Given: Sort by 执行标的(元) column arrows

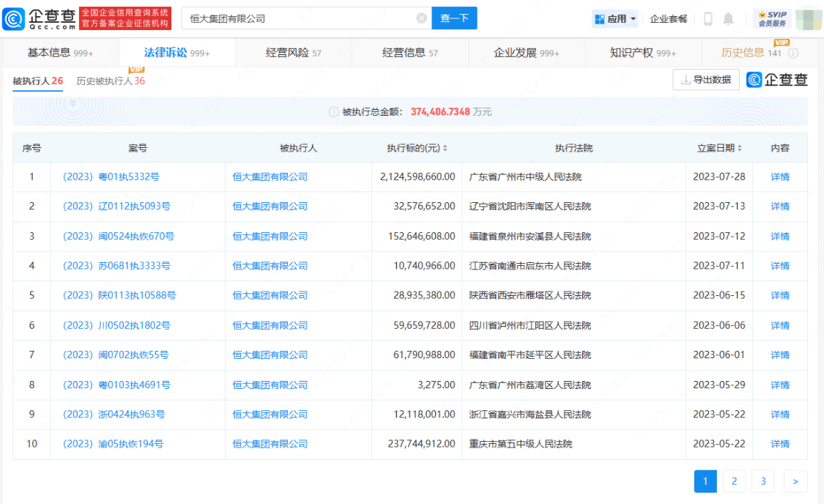Looking at the screenshot, I should [445, 149].
